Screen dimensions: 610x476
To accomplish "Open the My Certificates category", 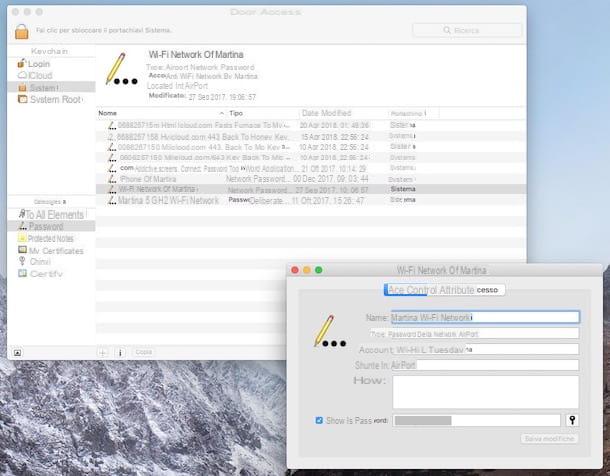I will [51, 251].
